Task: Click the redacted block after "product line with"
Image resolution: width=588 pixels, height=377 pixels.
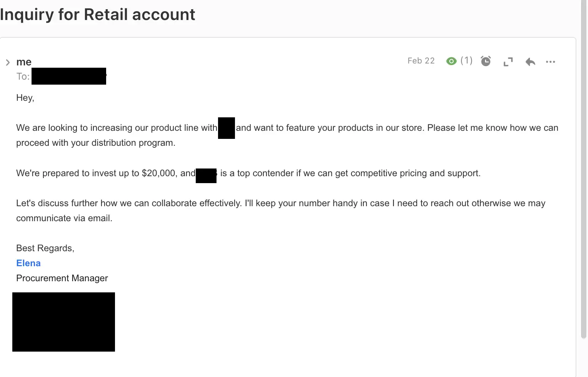Action: click(227, 128)
